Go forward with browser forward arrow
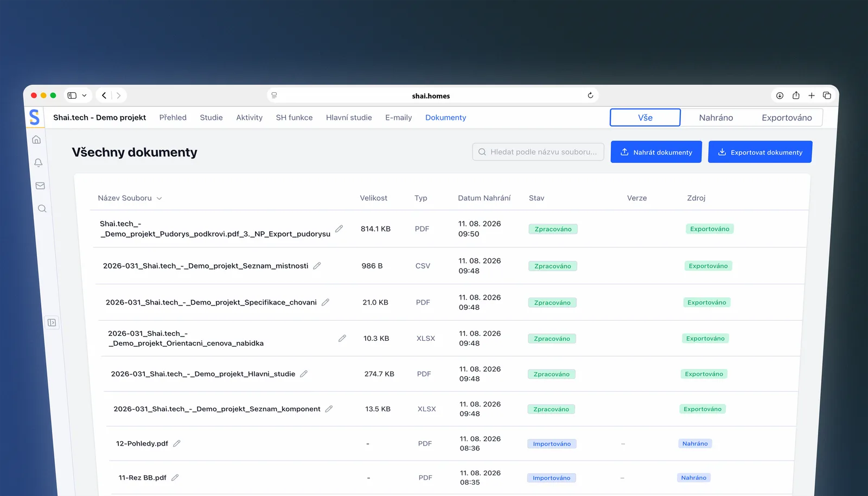 (119, 96)
